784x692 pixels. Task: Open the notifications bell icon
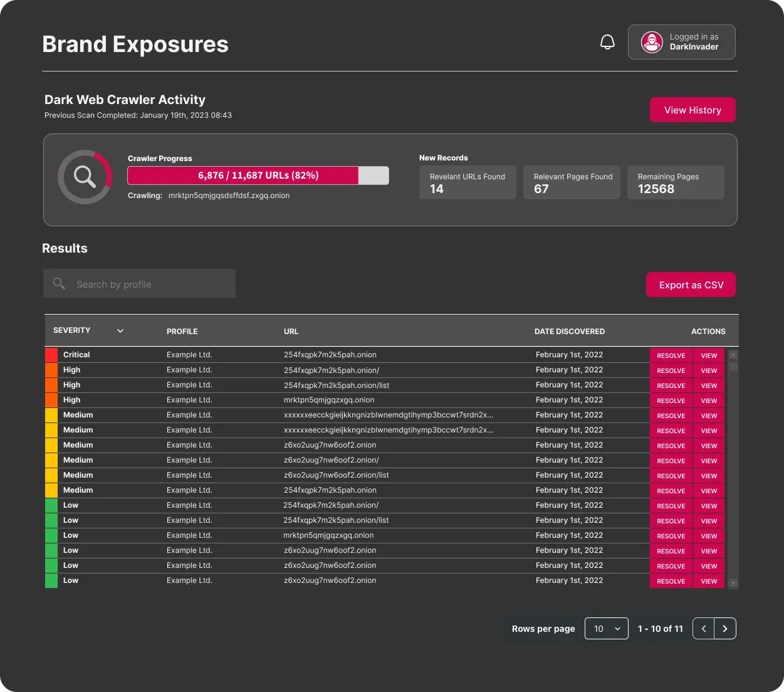coord(607,41)
